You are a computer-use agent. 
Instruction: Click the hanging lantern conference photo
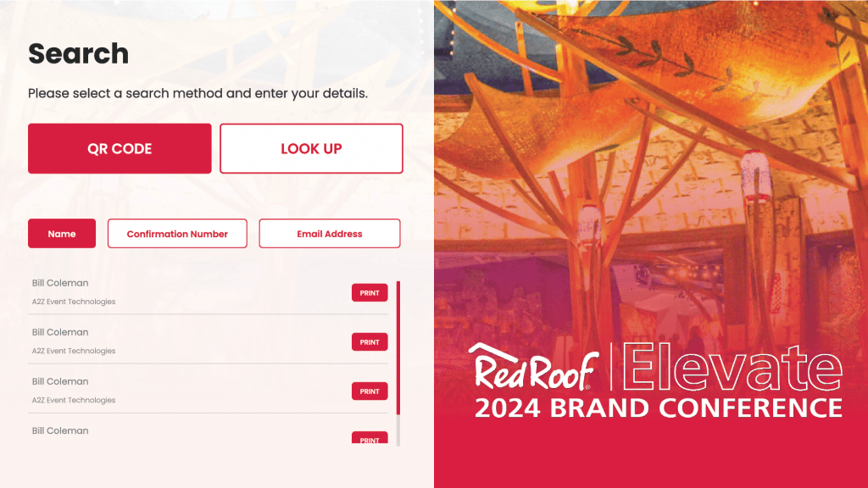coord(651,169)
